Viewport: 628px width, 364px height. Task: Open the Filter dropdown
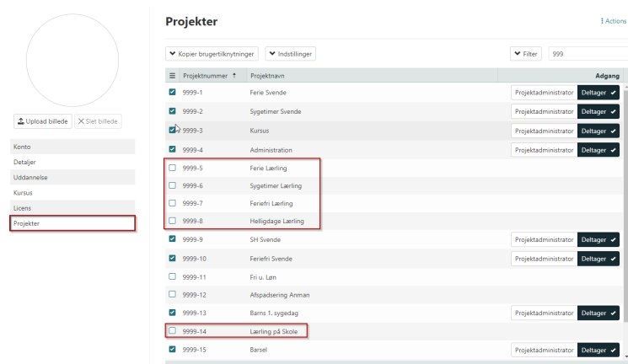pyautogui.click(x=526, y=54)
